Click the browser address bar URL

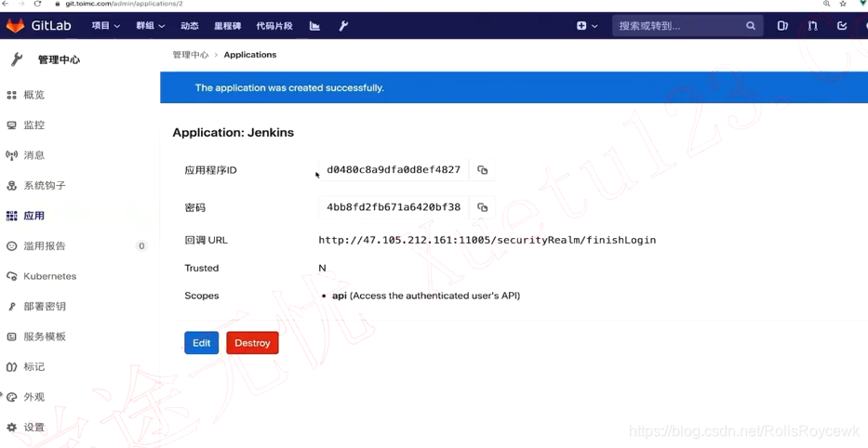click(x=124, y=4)
